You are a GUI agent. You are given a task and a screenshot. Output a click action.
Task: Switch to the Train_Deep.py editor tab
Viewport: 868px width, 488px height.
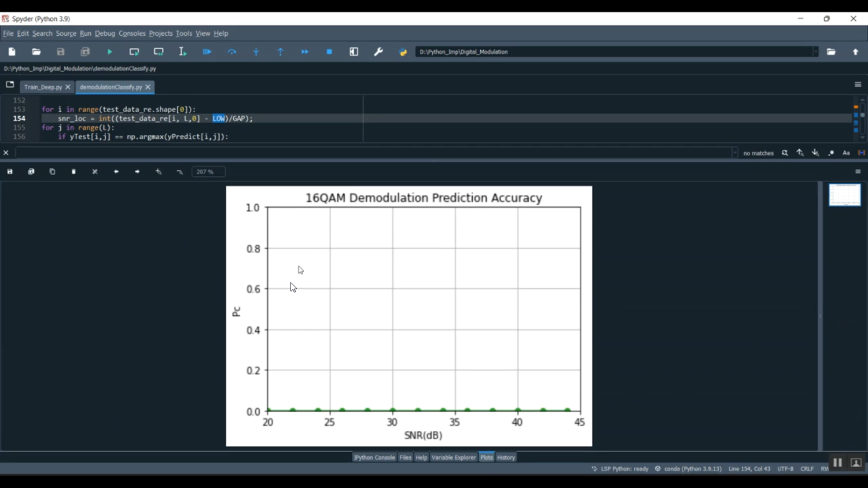pos(43,87)
